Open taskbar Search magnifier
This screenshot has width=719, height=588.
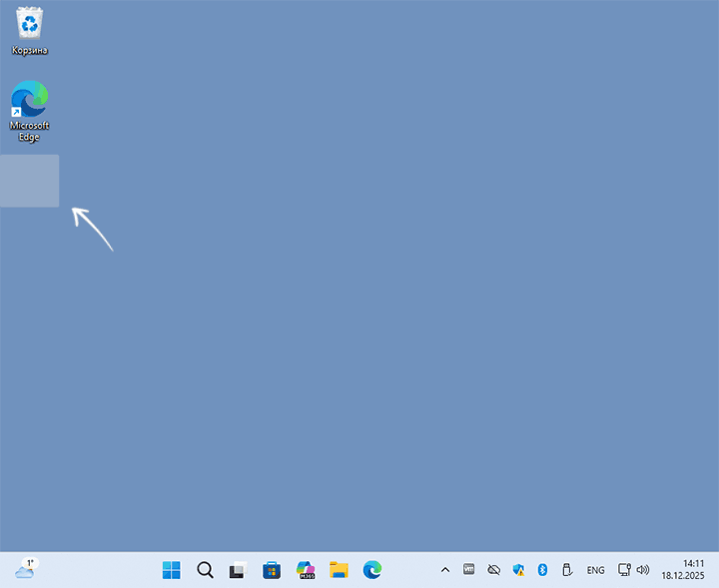(205, 570)
